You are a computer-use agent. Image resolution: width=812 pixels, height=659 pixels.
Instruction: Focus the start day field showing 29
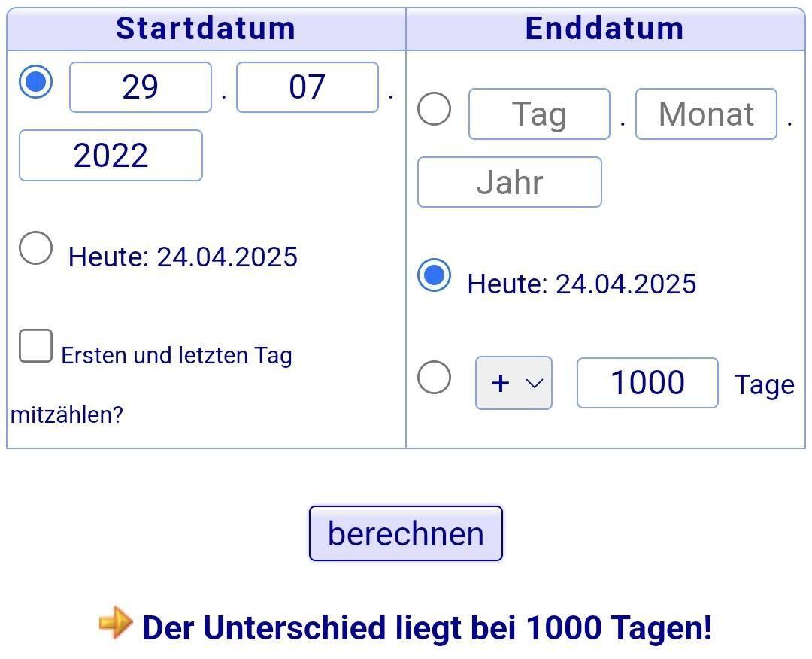[141, 87]
